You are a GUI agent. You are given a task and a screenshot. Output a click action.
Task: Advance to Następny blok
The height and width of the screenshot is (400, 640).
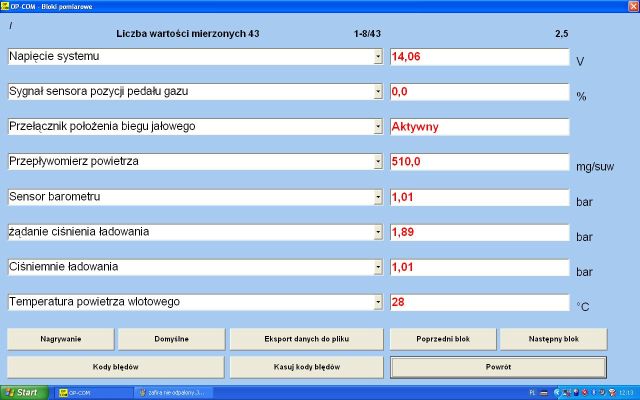[553, 339]
